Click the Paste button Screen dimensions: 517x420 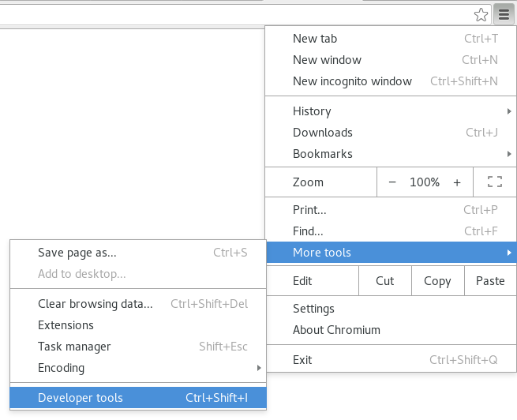pyautogui.click(x=490, y=281)
